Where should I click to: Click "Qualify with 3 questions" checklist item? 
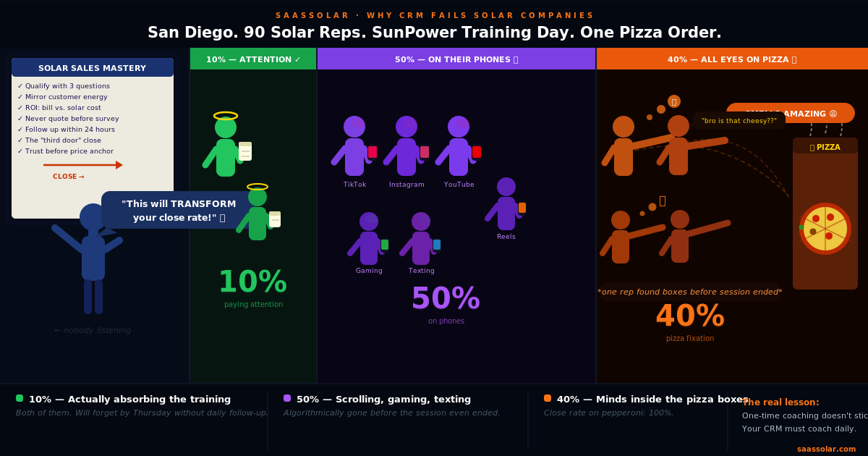click(x=64, y=86)
